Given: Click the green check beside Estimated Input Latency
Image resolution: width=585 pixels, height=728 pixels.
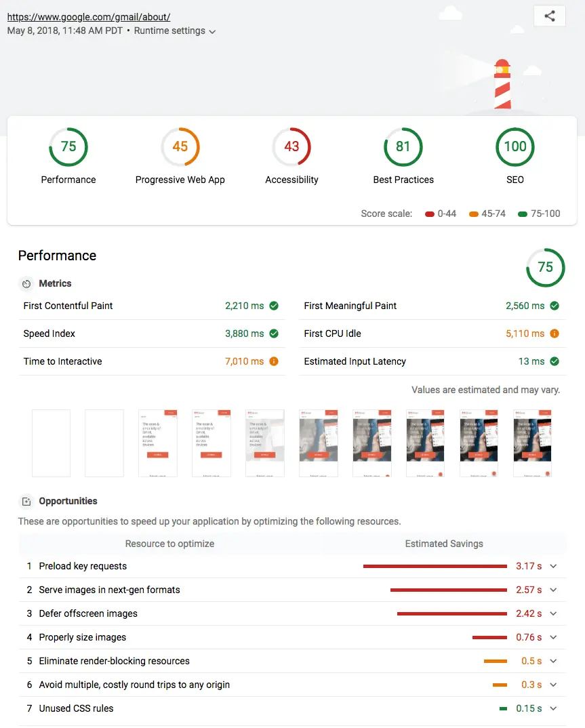Looking at the screenshot, I should (x=554, y=361).
